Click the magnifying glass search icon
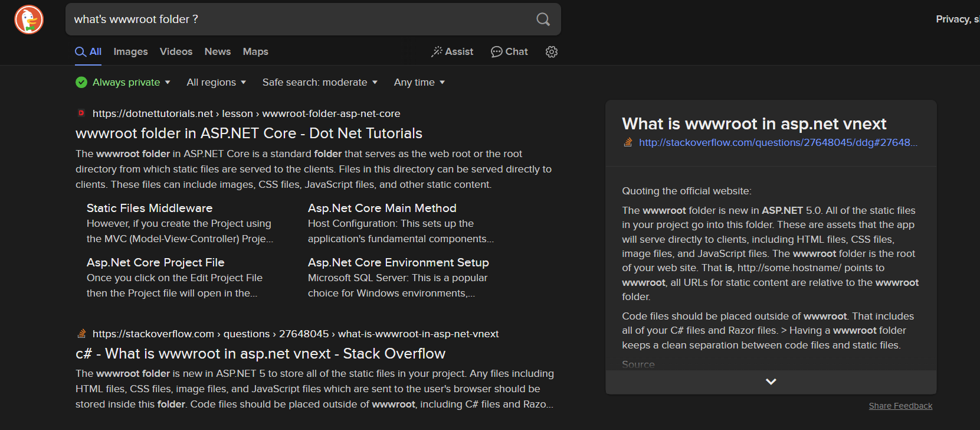 pos(543,19)
